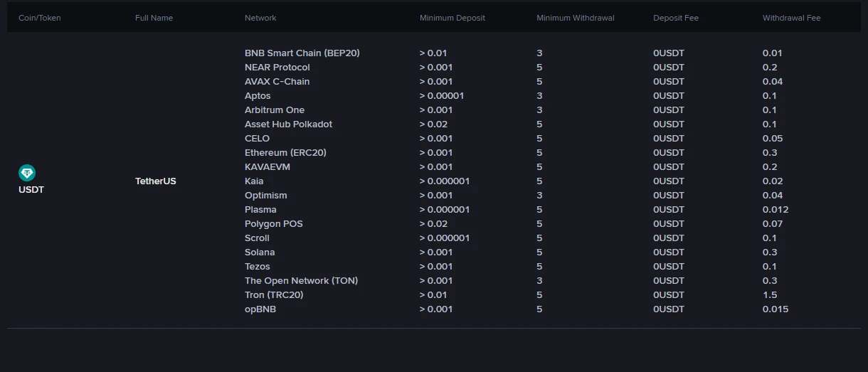Image resolution: width=868 pixels, height=372 pixels.
Task: Select the Solana network entry
Action: tap(260, 253)
